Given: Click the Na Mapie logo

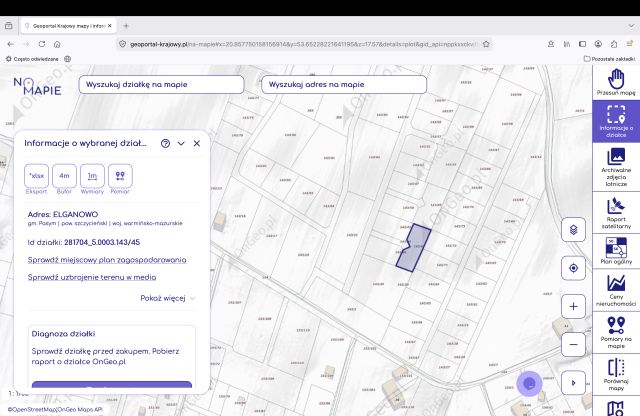Looking at the screenshot, I should point(37,86).
